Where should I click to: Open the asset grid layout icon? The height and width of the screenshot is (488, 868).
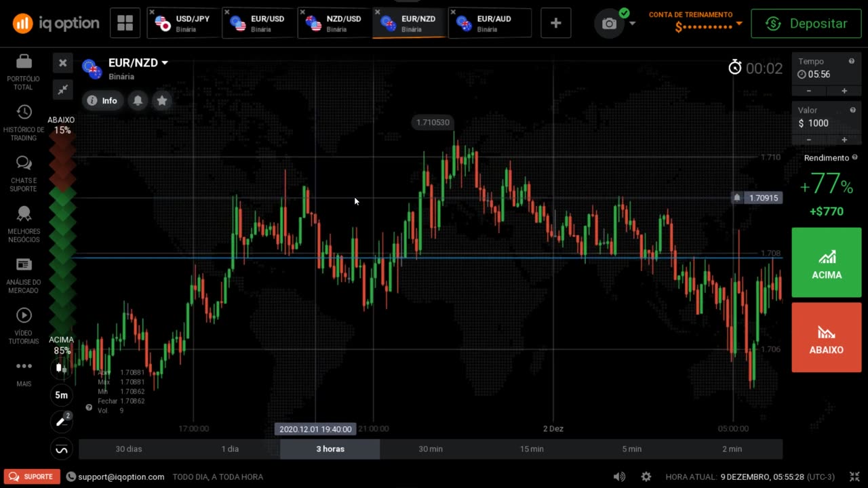coord(125,24)
